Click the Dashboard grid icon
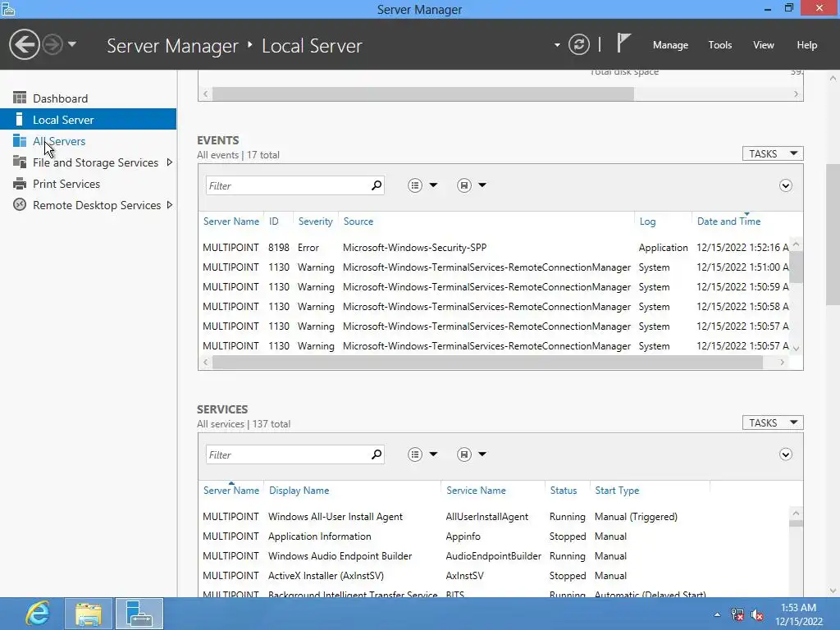The height and width of the screenshot is (630, 840). click(x=20, y=98)
